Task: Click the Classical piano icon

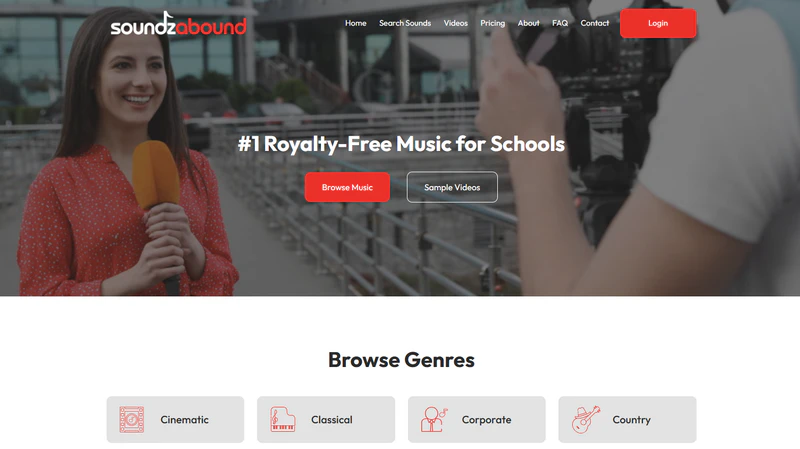Action: (x=283, y=419)
